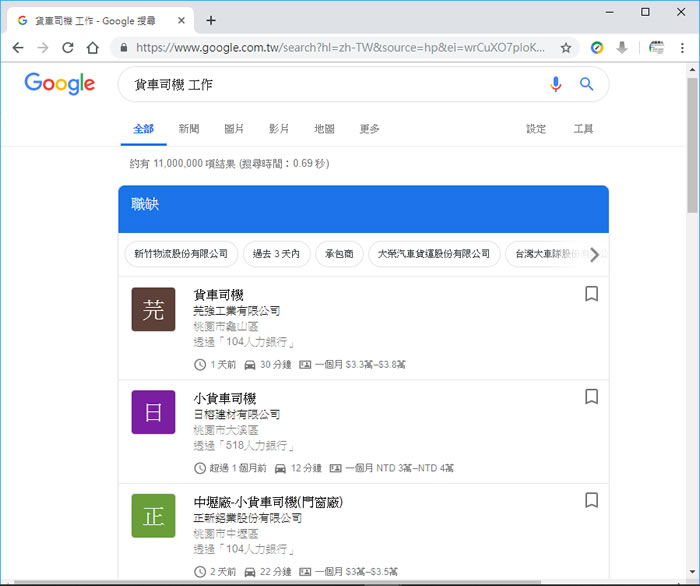View site security via the lock icon

124,48
